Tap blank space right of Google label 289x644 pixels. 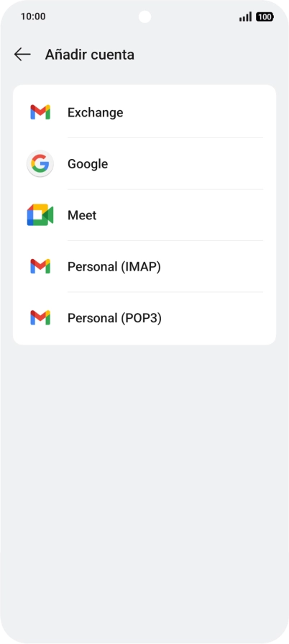[x=191, y=164]
